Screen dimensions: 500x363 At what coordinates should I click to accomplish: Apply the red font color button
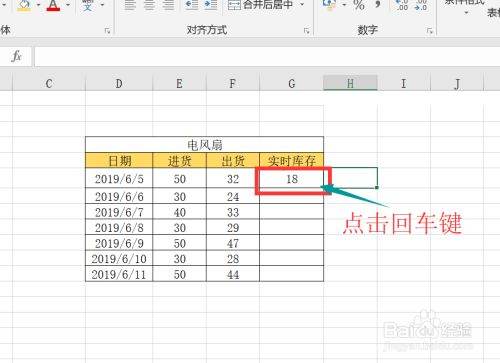pos(53,5)
